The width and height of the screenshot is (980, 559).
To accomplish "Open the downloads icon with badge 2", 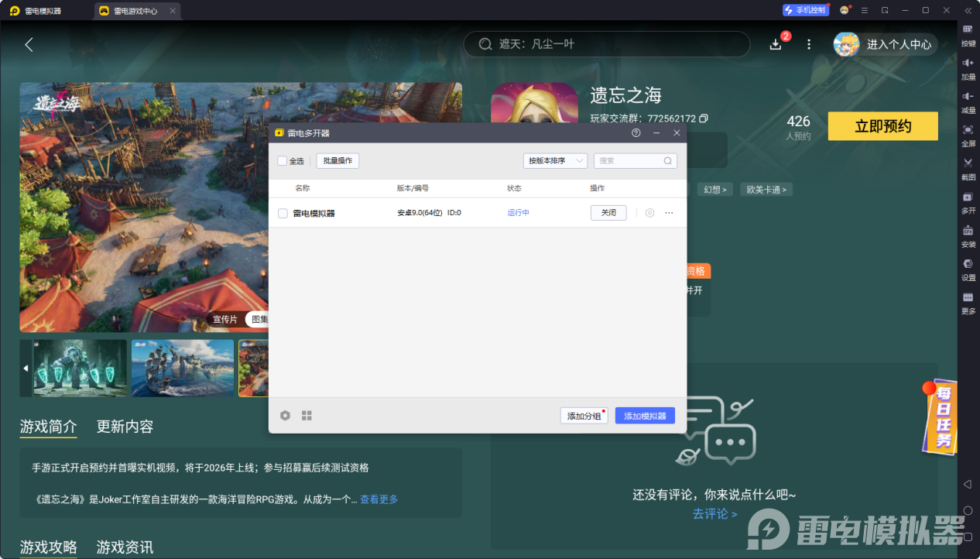I will tap(776, 44).
